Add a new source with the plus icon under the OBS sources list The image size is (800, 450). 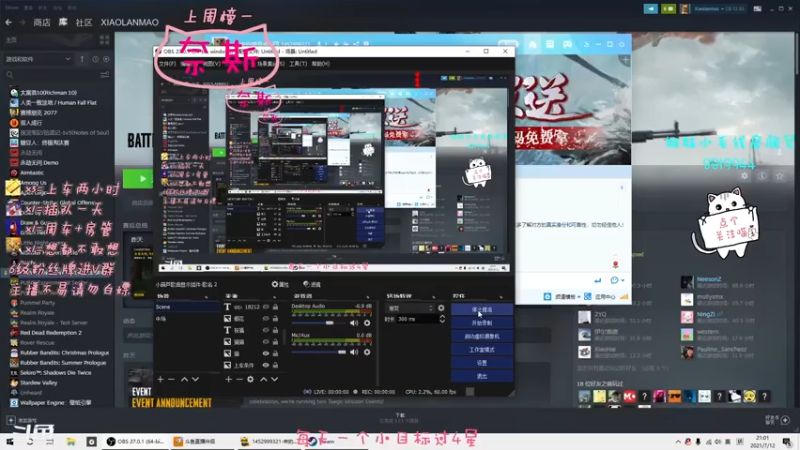229,379
